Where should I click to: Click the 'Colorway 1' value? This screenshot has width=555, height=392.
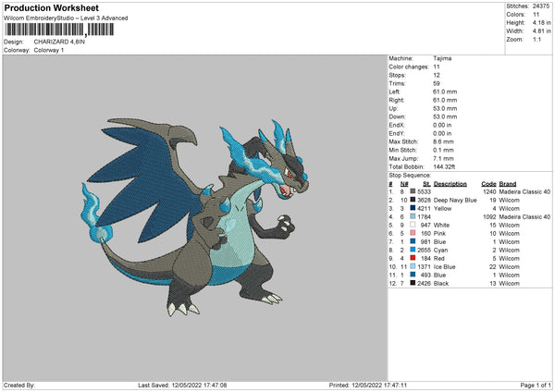pos(49,50)
